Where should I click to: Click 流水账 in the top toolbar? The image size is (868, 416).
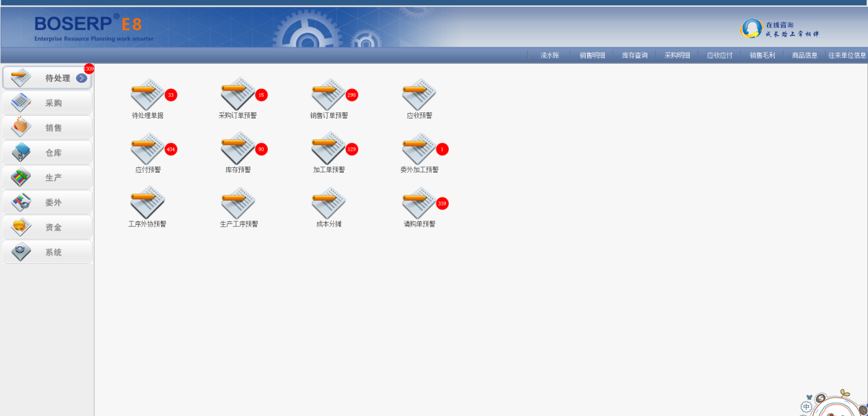coord(549,56)
